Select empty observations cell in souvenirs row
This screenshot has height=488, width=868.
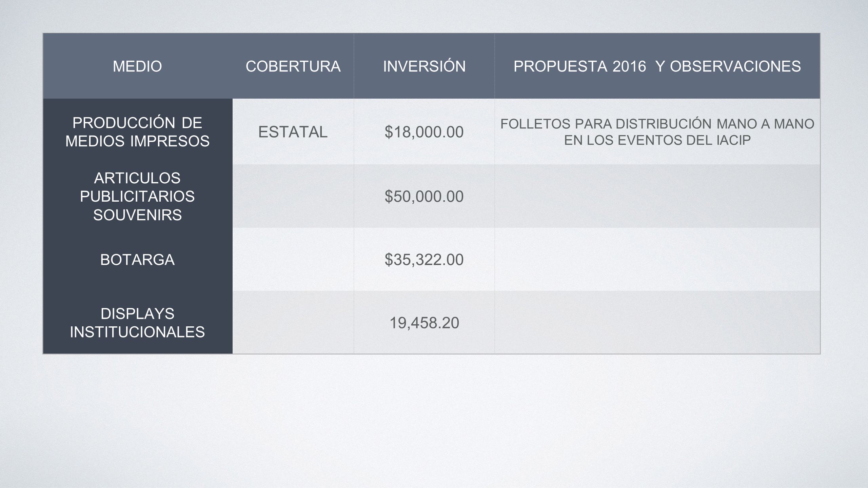657,196
